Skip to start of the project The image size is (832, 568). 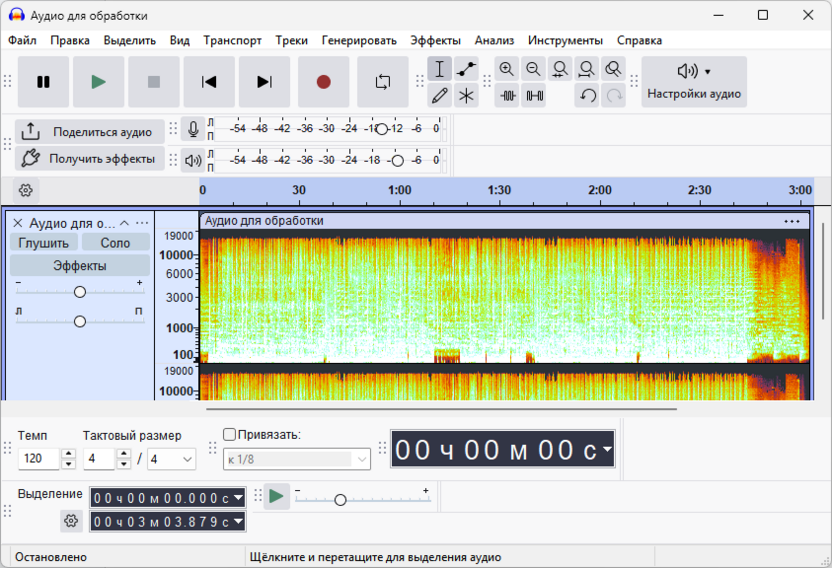pyautogui.click(x=209, y=82)
